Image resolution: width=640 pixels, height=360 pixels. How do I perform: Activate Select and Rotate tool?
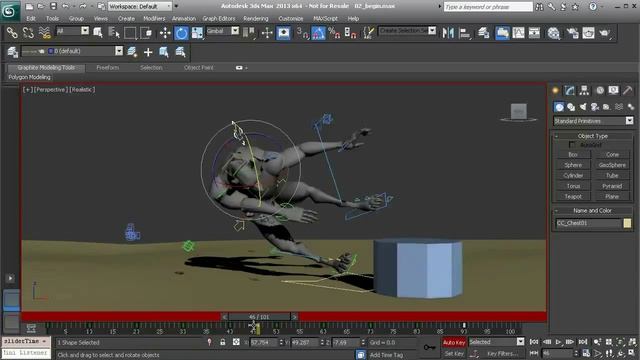(x=181, y=33)
